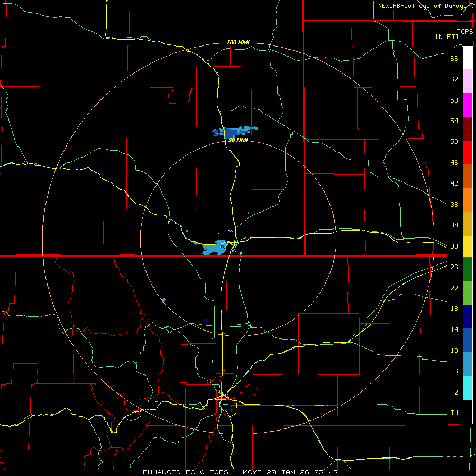This screenshot has height=476, width=476.
Task: Click the legend value "62"
Action: [x=454, y=79]
